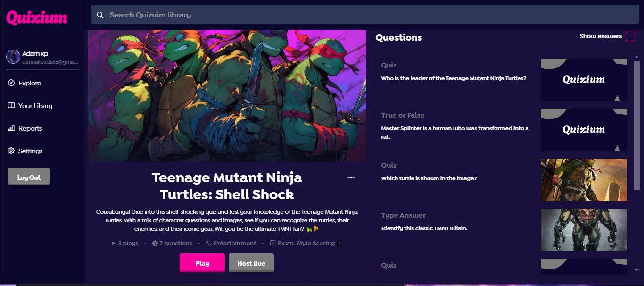Click the quiz title Teenage Mutant Ninja Turtles
The width and height of the screenshot is (644, 286).
tap(227, 186)
